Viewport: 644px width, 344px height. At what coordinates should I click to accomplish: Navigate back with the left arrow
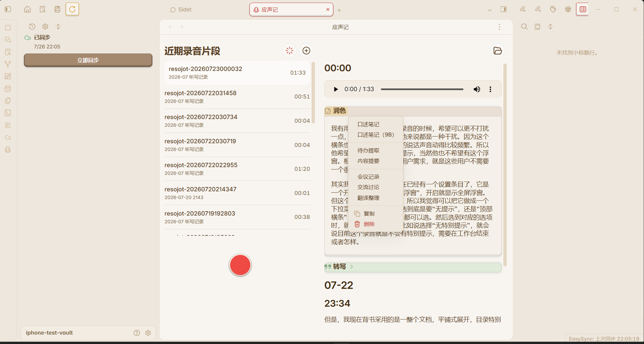coord(171,27)
